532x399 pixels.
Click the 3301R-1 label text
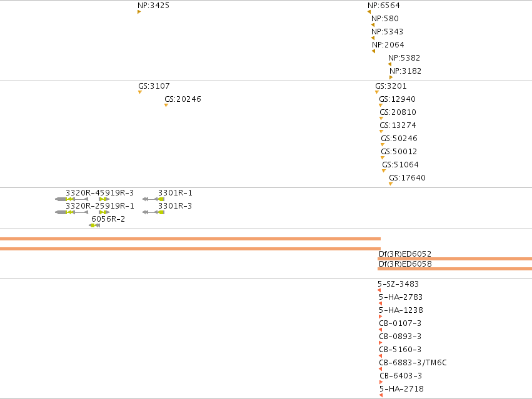click(x=175, y=192)
